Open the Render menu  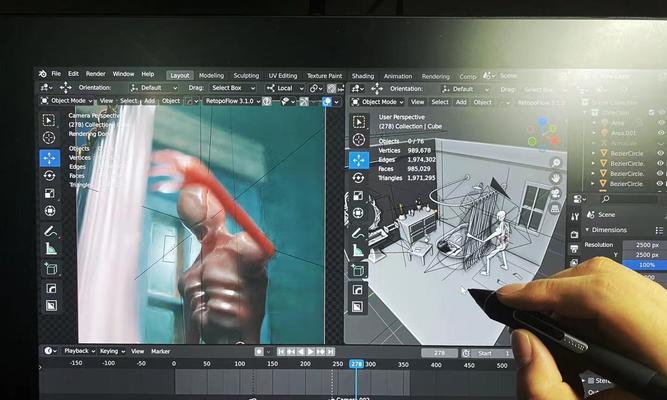pyautogui.click(x=95, y=74)
